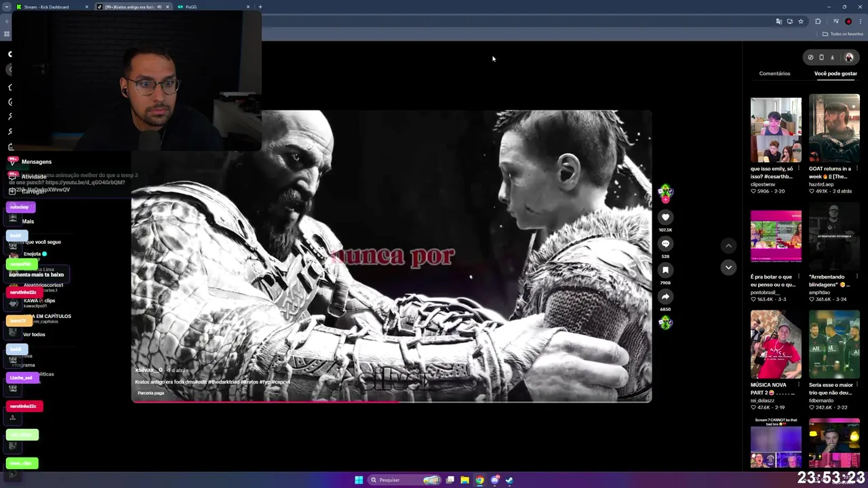Screen dimensions: 868x488
Task: Close the PixGG tab
Action: coord(248,7)
